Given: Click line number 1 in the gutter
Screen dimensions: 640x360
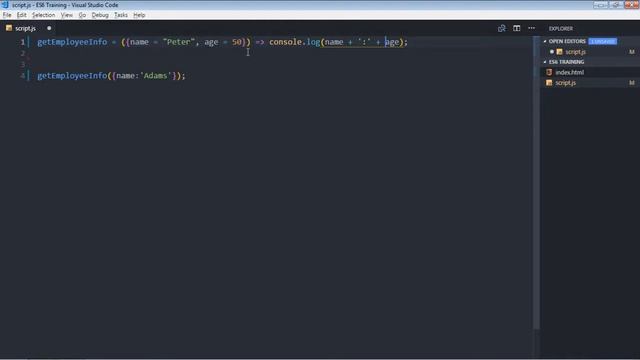Looking at the screenshot, I should [x=22, y=42].
